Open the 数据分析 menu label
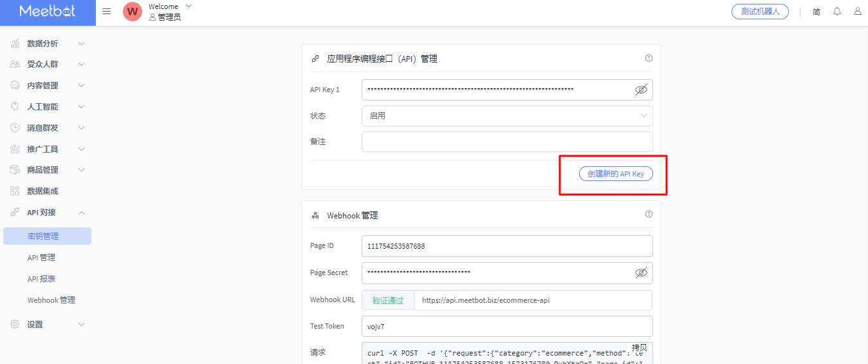Image resolution: width=868 pixels, height=364 pixels. (42, 44)
